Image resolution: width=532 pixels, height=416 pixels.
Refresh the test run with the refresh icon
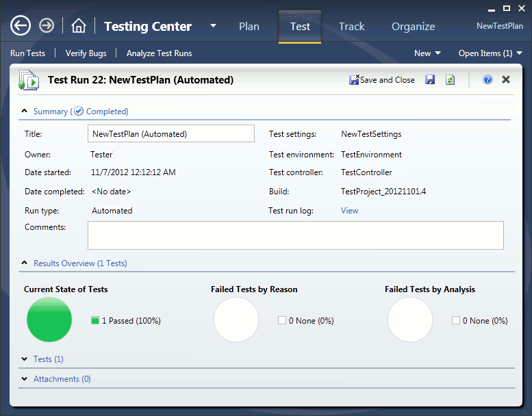[450, 80]
